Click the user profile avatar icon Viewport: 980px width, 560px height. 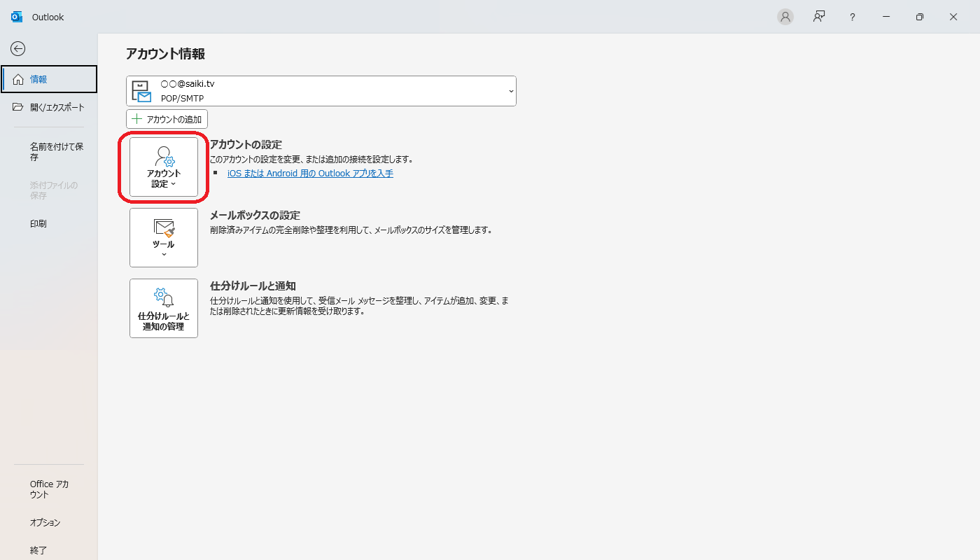pyautogui.click(x=785, y=17)
